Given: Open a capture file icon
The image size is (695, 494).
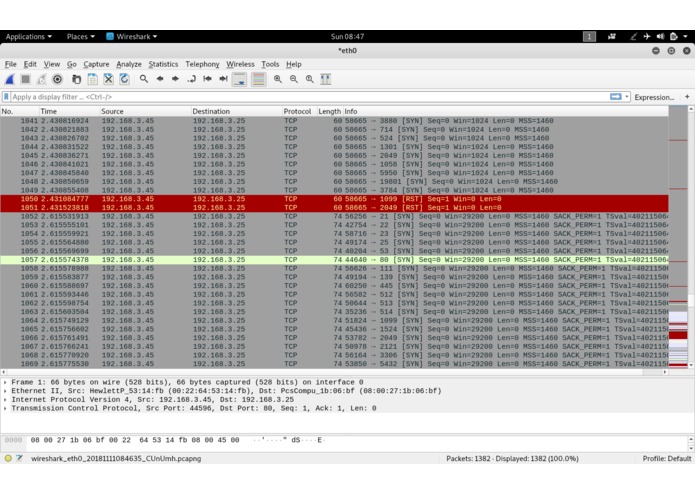Looking at the screenshot, I should [77, 79].
